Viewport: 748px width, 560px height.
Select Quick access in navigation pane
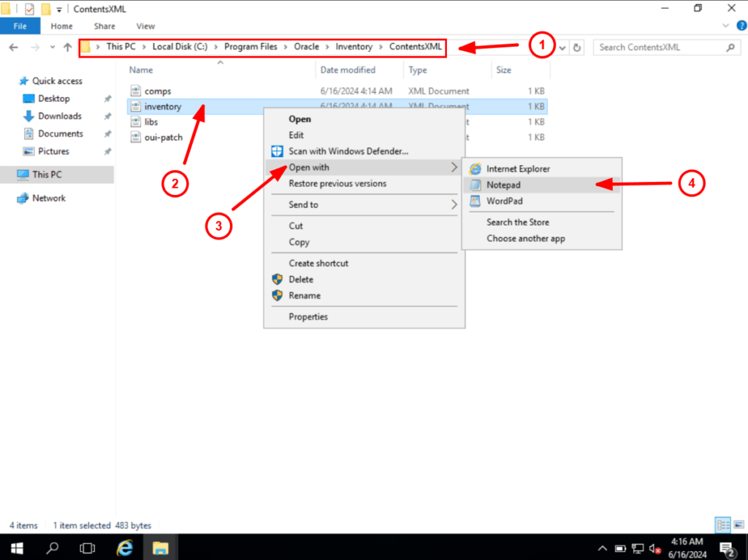pos(50,81)
